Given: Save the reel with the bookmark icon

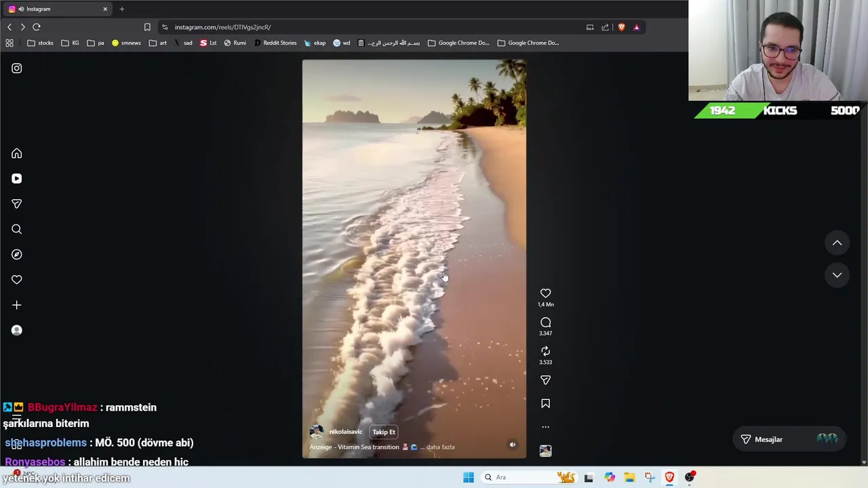Looking at the screenshot, I should click(x=545, y=403).
